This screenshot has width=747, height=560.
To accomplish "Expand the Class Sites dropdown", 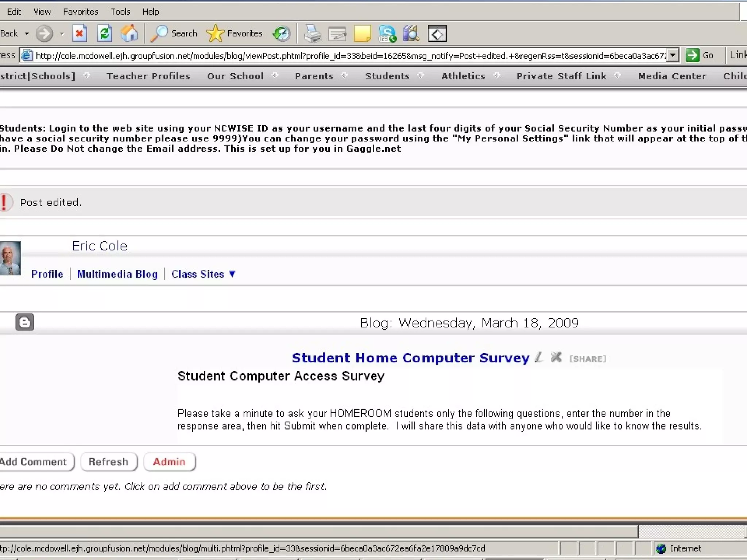I will pos(203,274).
